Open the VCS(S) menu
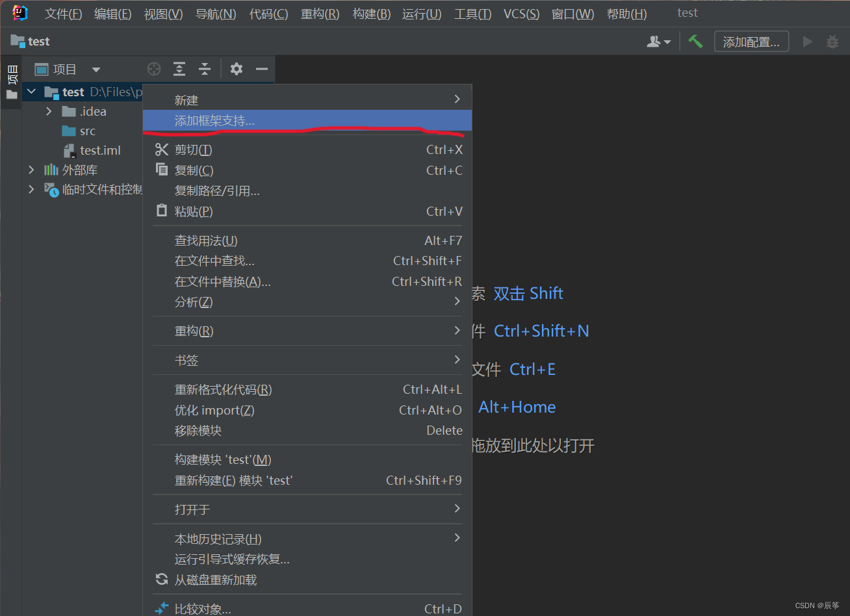This screenshot has height=616, width=850. (521, 14)
